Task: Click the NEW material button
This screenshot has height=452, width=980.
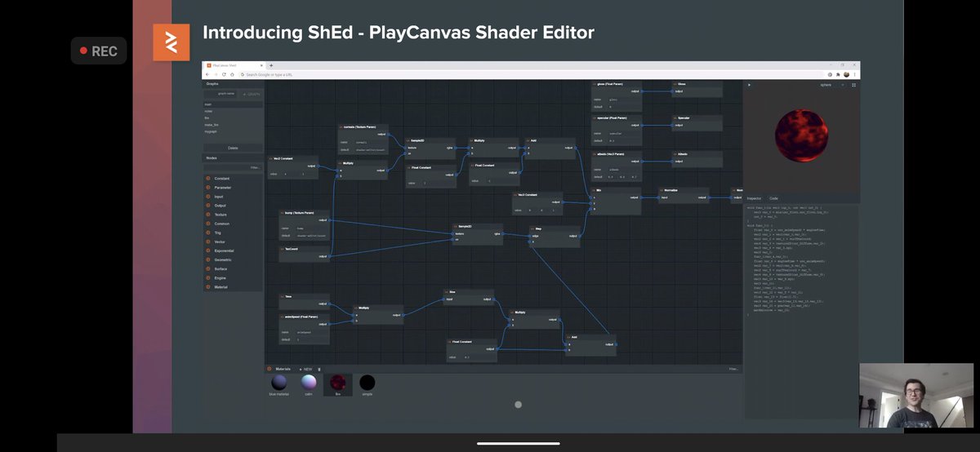Action: [x=306, y=369]
